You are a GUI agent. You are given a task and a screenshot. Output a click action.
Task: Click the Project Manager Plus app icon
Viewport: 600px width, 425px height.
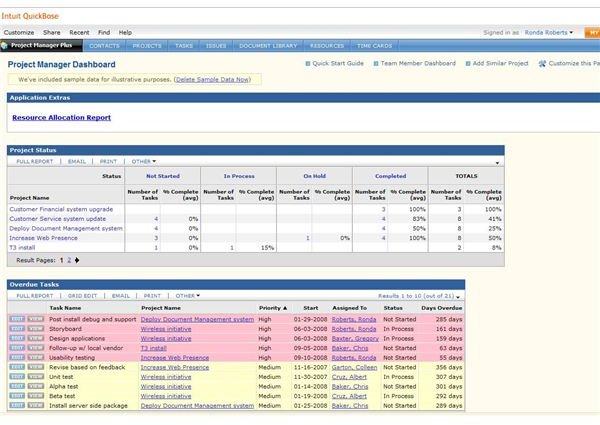(x=4, y=46)
